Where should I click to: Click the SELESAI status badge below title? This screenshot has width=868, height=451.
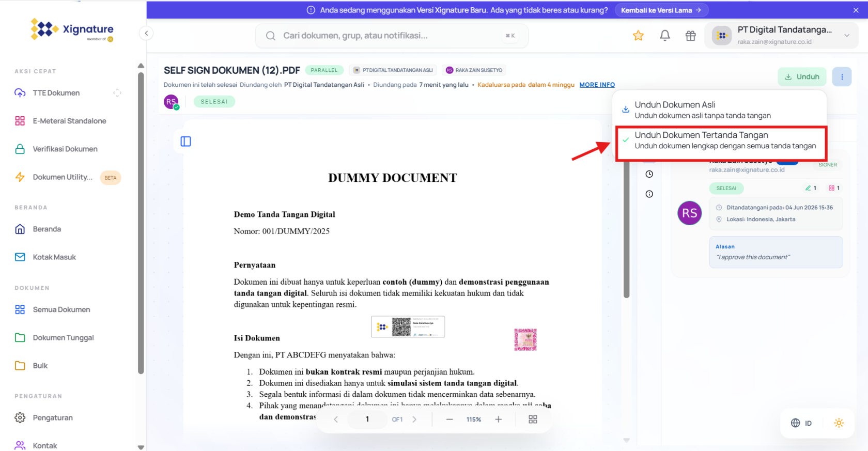(x=214, y=102)
